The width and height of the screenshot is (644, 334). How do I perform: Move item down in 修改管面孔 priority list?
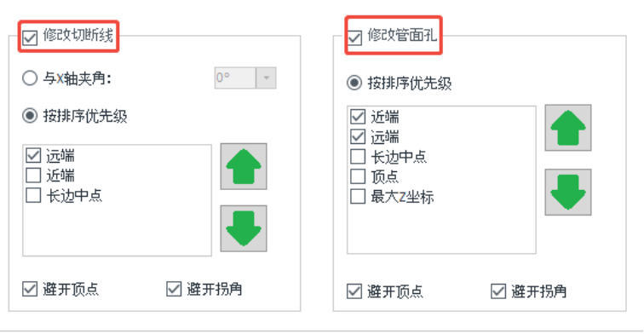(x=568, y=192)
